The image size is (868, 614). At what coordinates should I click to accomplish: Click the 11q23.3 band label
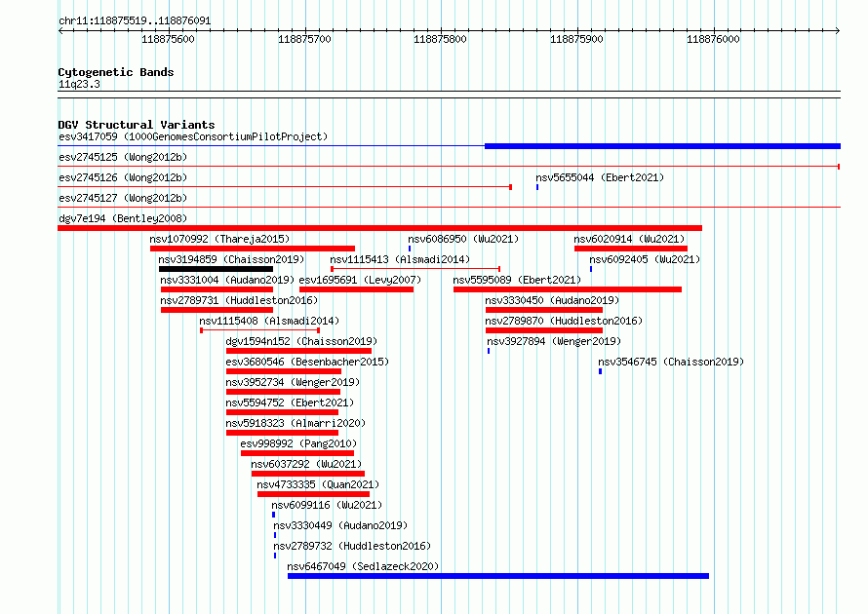point(79,84)
